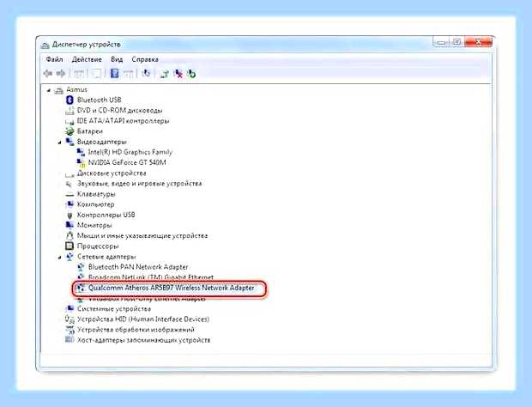Open the Файл menu
Screen dimensions: 532x407
pos(54,59)
